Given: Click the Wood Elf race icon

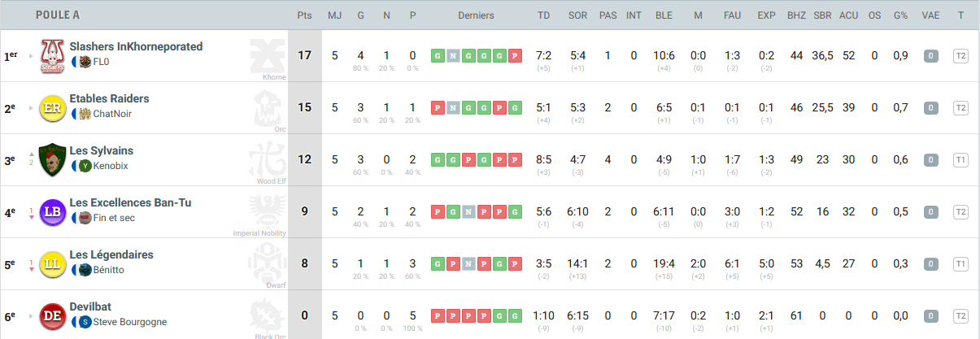Looking at the screenshot, I should (268, 159).
